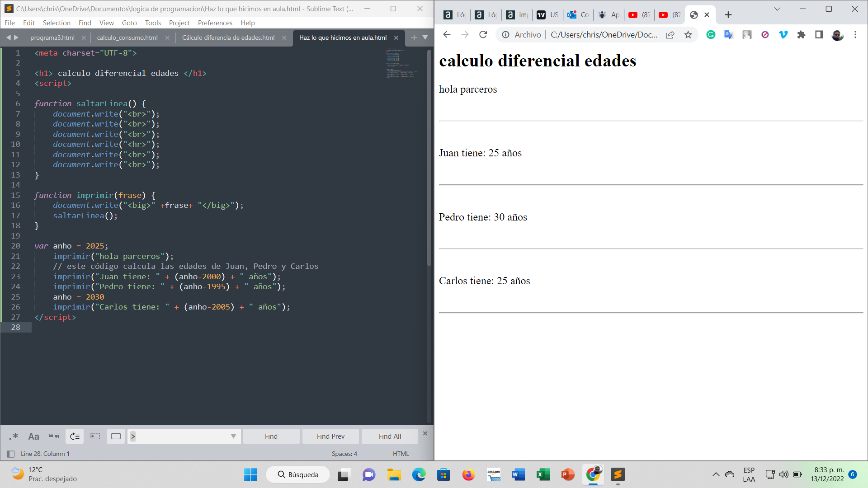
Task: Open Chrome extensions puzzle icon
Action: tap(801, 34)
